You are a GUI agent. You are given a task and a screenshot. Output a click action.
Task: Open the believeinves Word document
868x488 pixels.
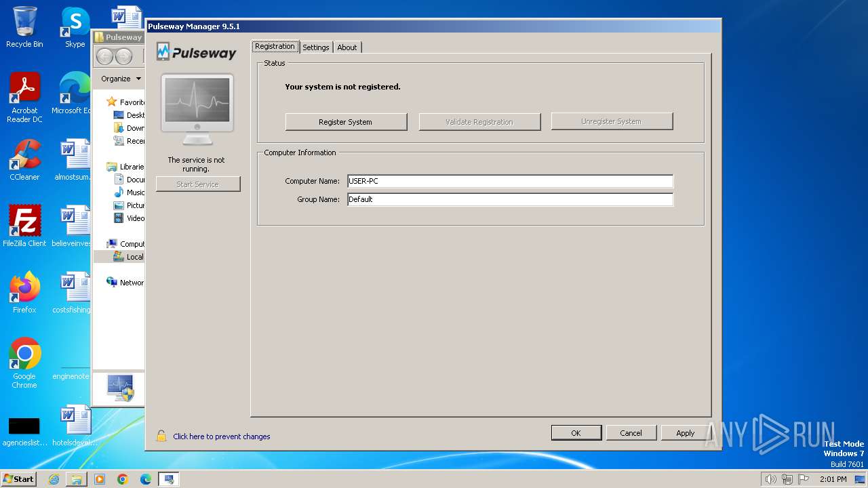point(73,226)
